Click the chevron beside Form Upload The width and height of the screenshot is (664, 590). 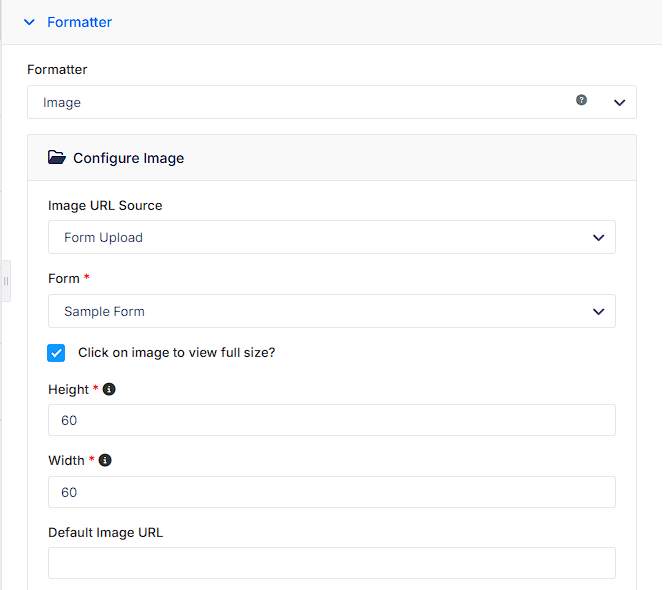(x=598, y=238)
